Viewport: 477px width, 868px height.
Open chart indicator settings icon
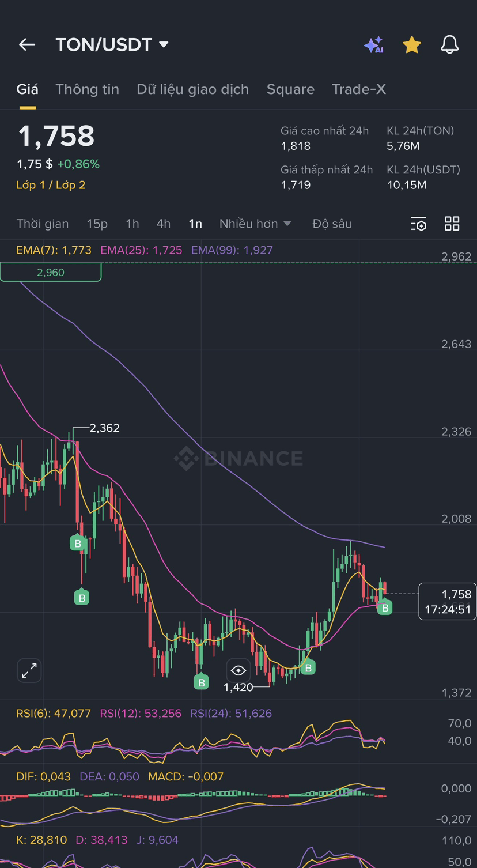point(418,224)
